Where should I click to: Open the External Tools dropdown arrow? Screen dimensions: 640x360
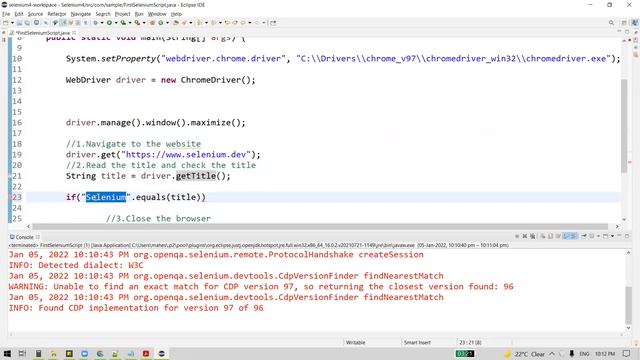(144, 23)
